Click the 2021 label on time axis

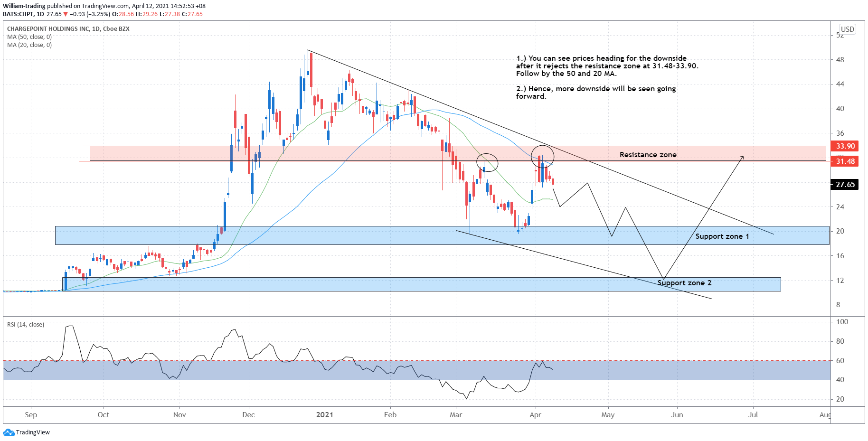(x=325, y=415)
